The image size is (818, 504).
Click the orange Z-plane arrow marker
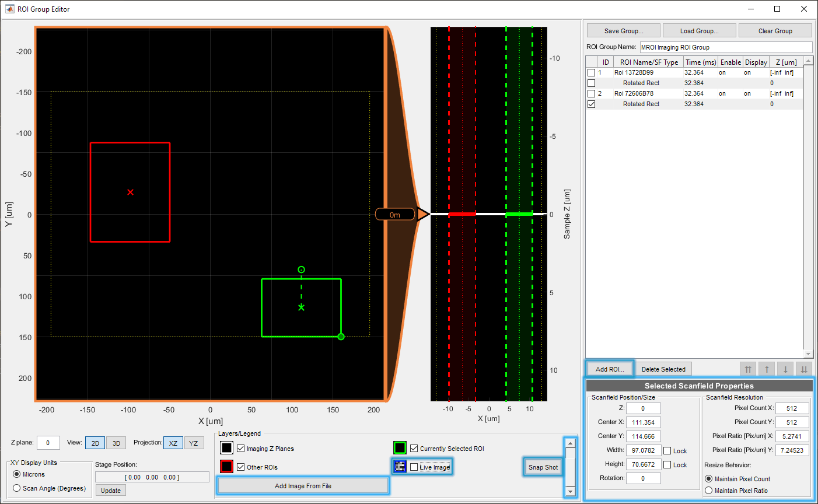[x=422, y=215]
